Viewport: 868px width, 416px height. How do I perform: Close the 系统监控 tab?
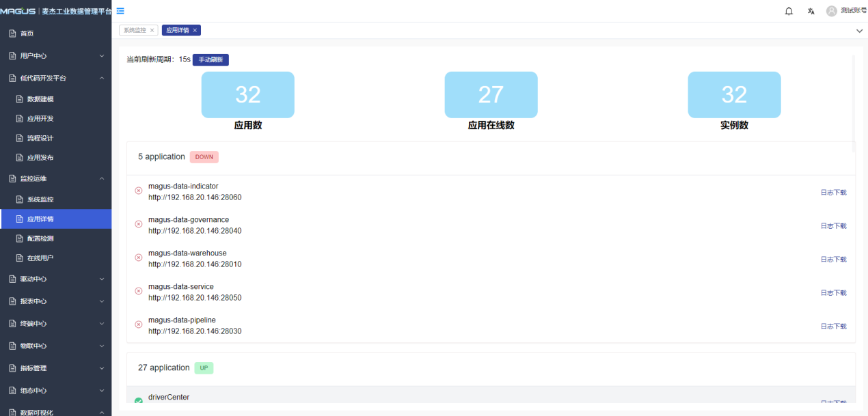pyautogui.click(x=152, y=30)
